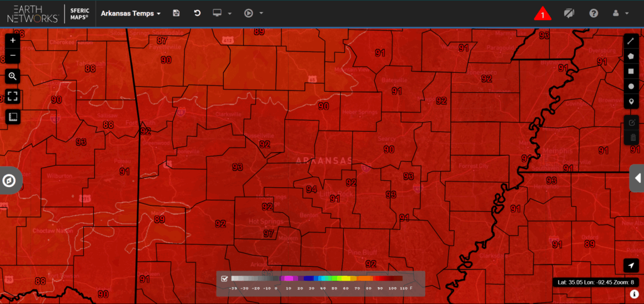Select the draw line tool
This screenshot has height=304, width=644.
click(x=632, y=41)
